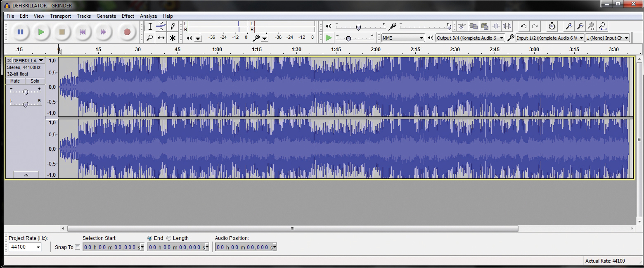This screenshot has height=268, width=644.
Task: Select the Time Shift tool
Action: coord(161,38)
